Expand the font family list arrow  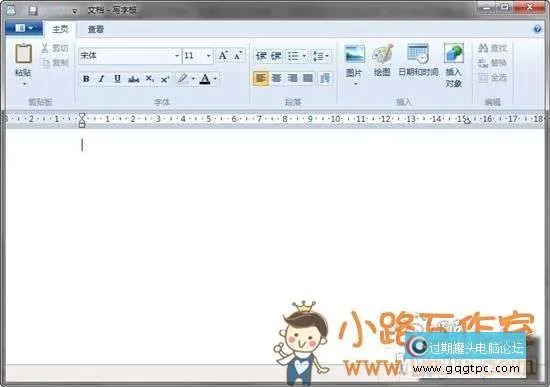pos(177,56)
